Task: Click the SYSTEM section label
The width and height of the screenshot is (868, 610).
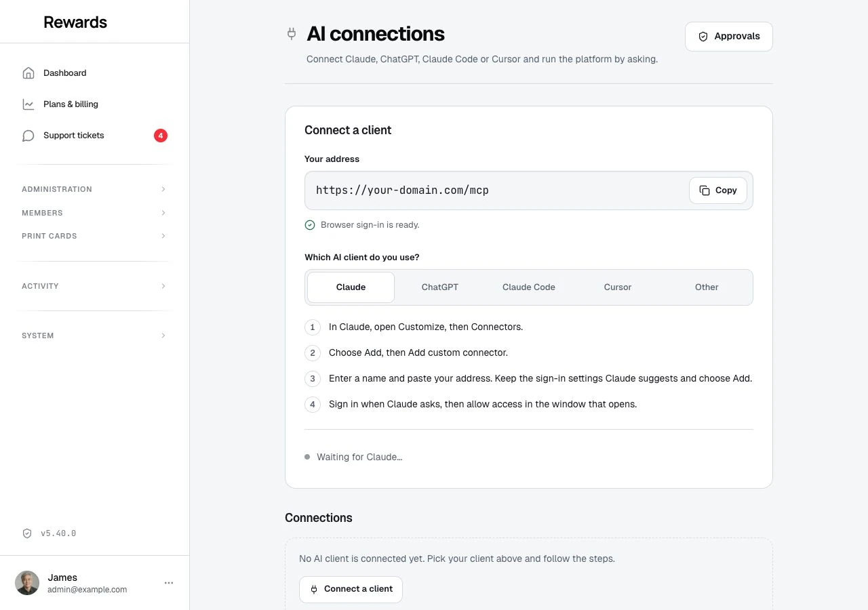Action: click(38, 335)
